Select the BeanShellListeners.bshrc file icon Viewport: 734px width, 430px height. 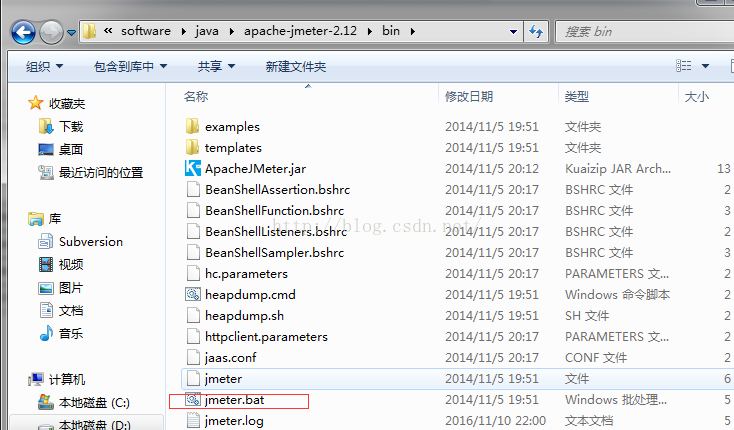(193, 232)
